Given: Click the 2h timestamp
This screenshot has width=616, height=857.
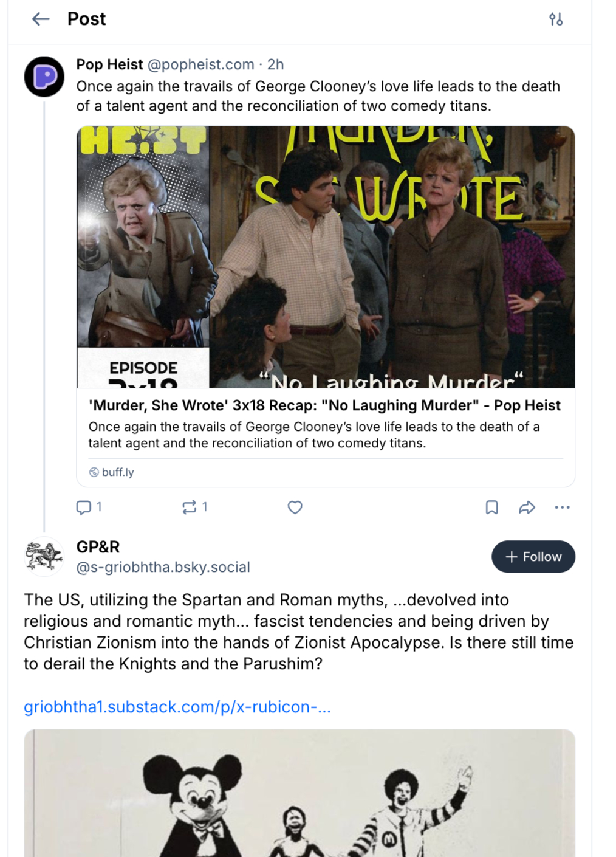Looking at the screenshot, I should (x=276, y=64).
